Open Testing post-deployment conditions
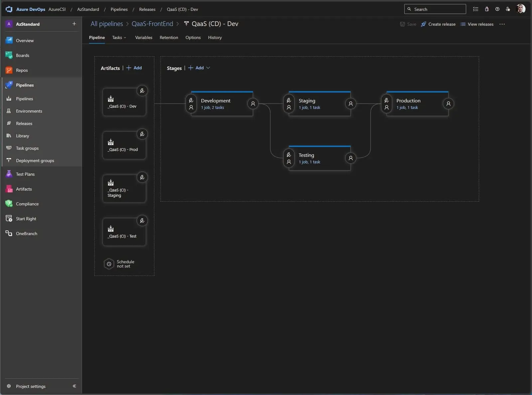This screenshot has height=395, width=532. pyautogui.click(x=351, y=158)
